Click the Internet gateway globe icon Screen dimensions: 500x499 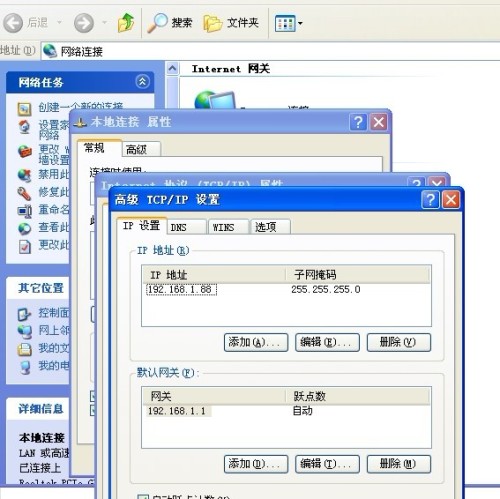click(214, 100)
